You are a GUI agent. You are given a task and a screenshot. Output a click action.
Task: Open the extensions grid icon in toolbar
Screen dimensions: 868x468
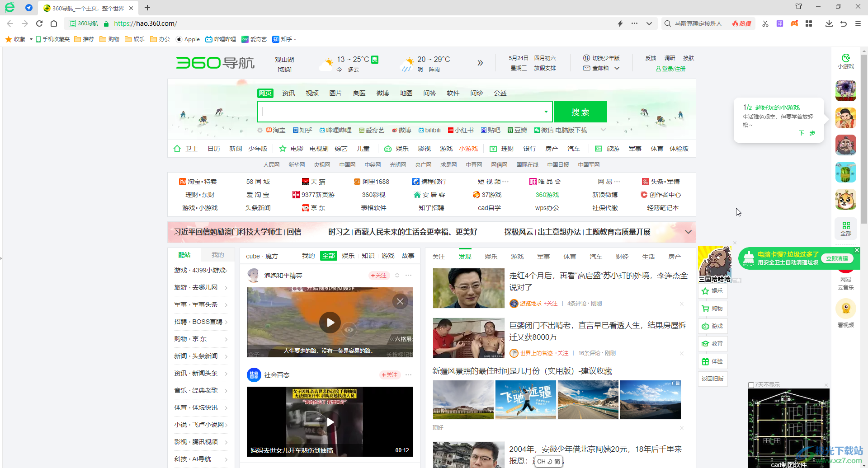809,23
